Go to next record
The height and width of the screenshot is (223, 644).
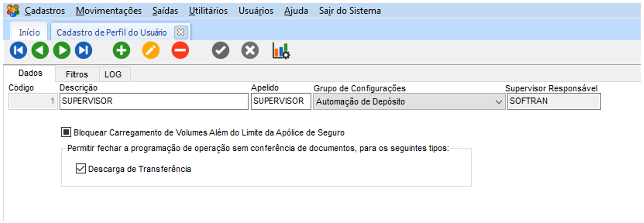(x=62, y=51)
